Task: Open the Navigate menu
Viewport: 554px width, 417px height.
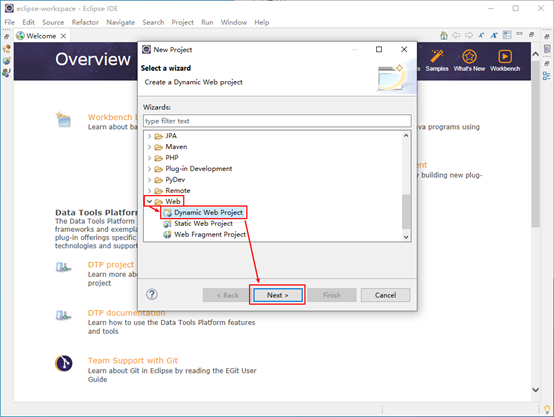Action: pos(120,22)
